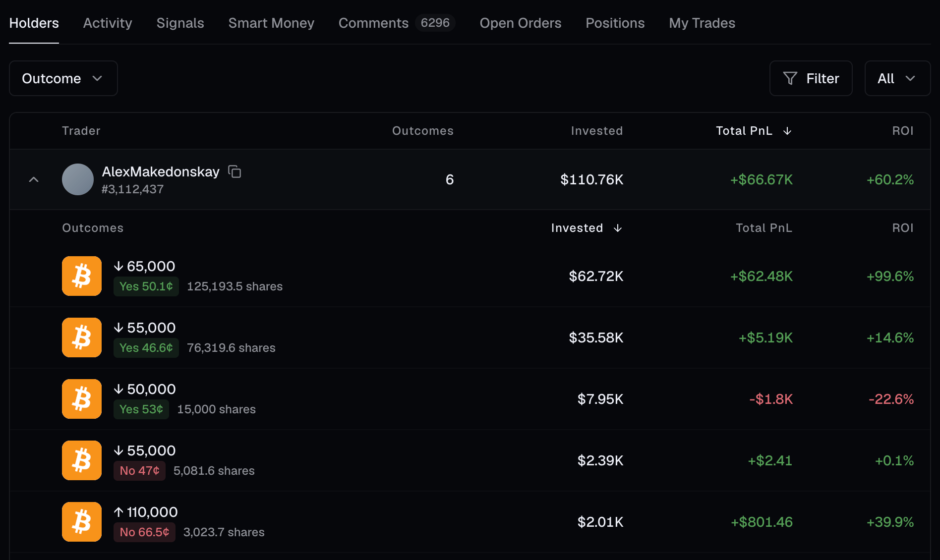This screenshot has width=940, height=560.
Task: Click the Filter button
Action: coord(811,78)
